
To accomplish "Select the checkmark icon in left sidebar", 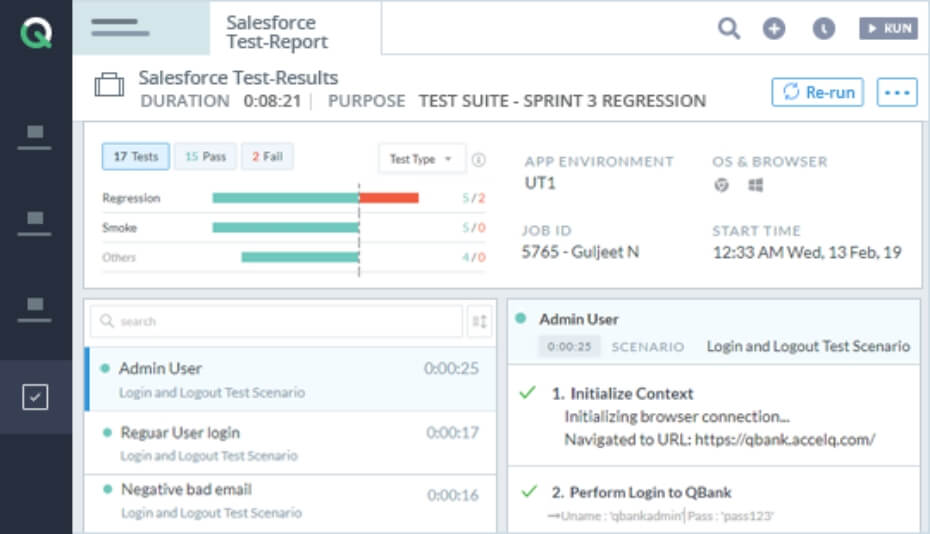I will pos(35,397).
